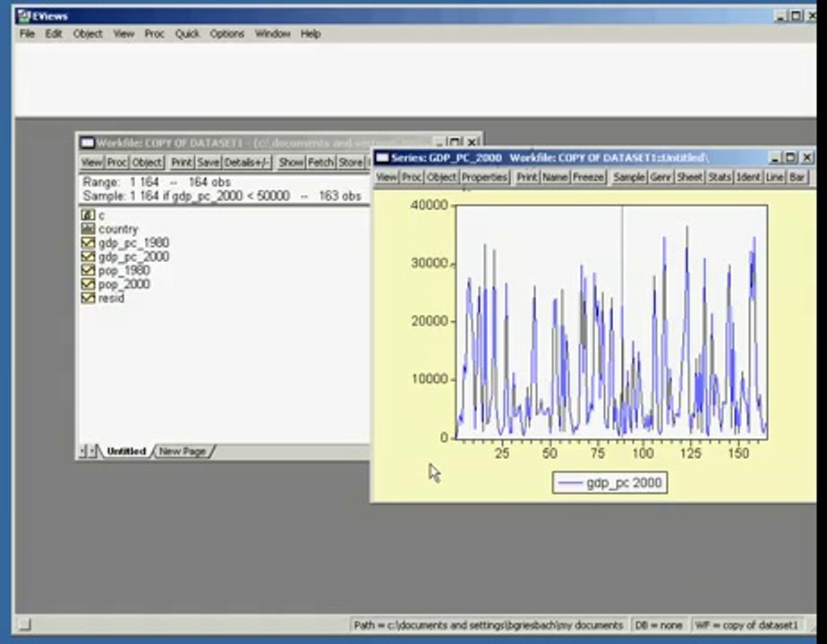Image resolution: width=827 pixels, height=644 pixels.
Task: Click the workfile page tab scroll arrow
Action: pyautogui.click(x=88, y=452)
